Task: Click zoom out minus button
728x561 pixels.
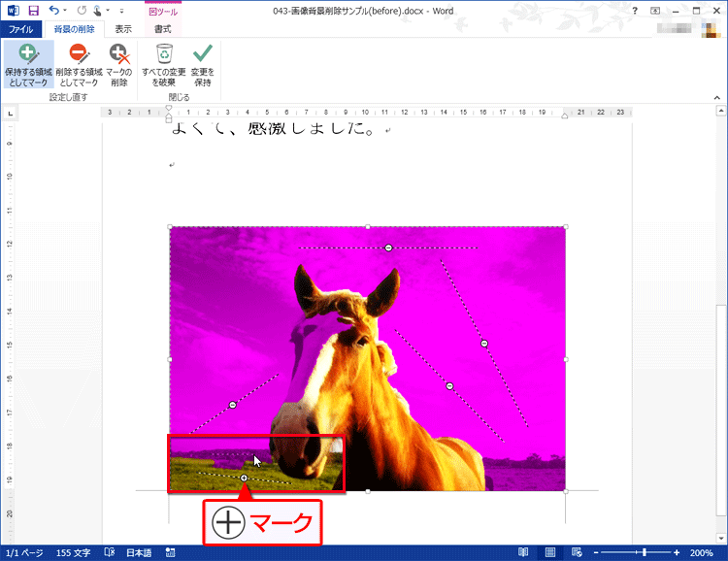Action: pyautogui.click(x=596, y=552)
